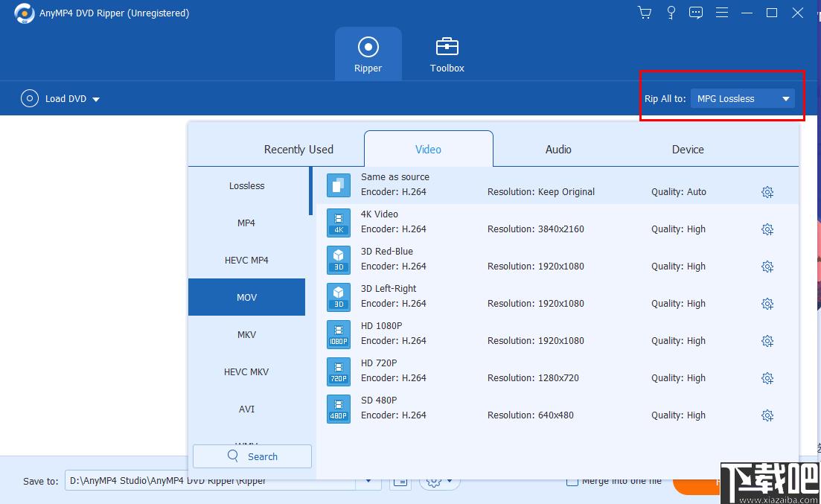This screenshot has height=504, width=821.
Task: Click the Load DVD disc icon
Action: 30,98
